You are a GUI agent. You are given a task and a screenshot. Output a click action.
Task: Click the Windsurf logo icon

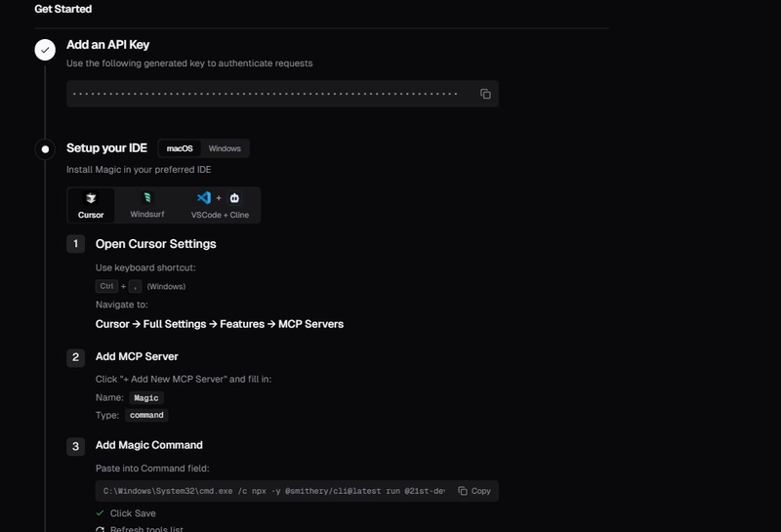tap(147, 198)
